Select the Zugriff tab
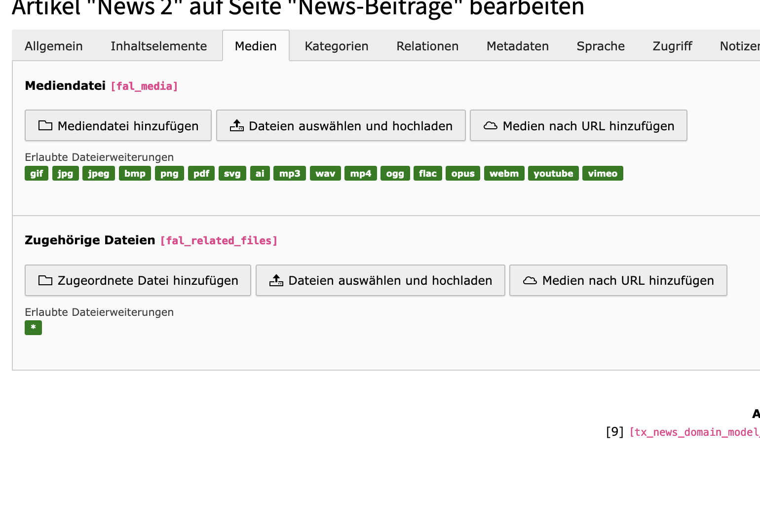The height and width of the screenshot is (532, 760). (672, 46)
